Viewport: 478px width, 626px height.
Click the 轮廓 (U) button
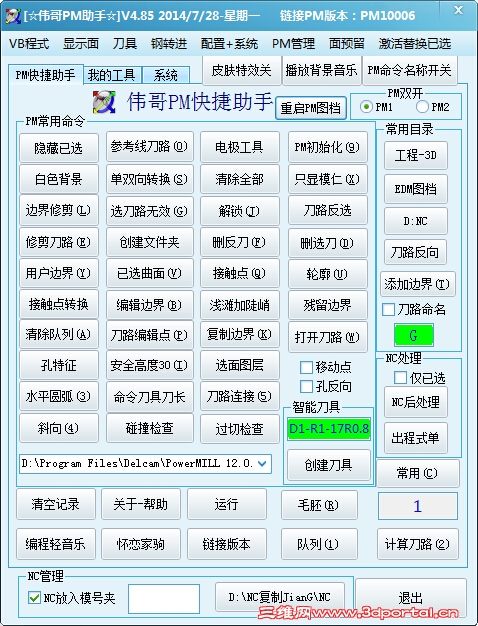click(x=327, y=274)
